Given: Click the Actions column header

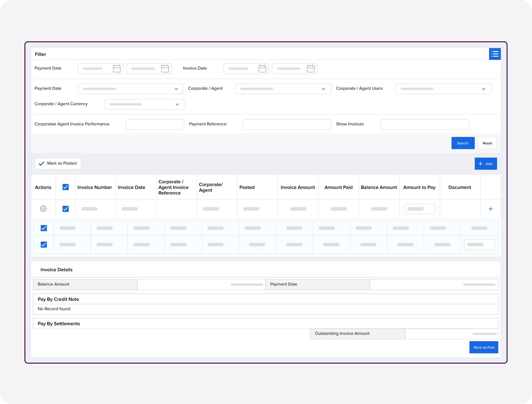Looking at the screenshot, I should point(43,187).
